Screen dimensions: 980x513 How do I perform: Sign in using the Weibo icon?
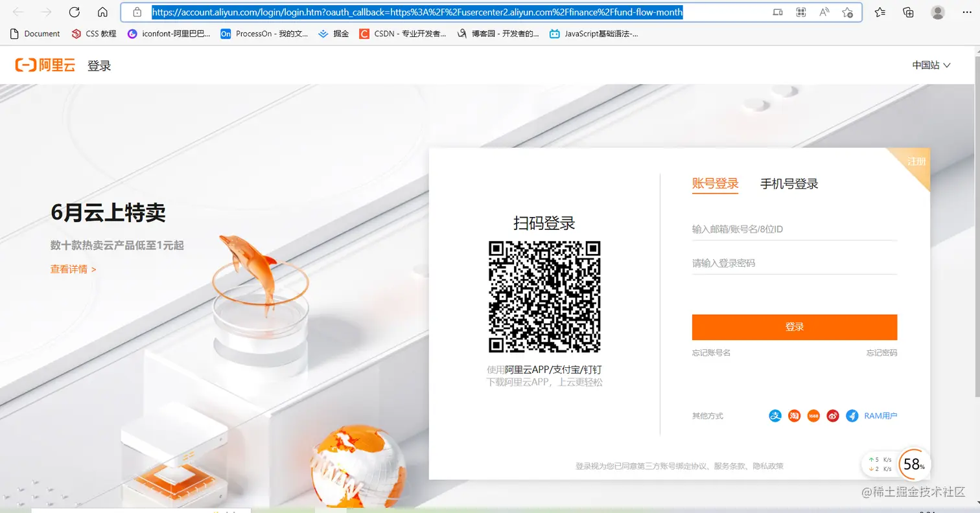click(833, 416)
